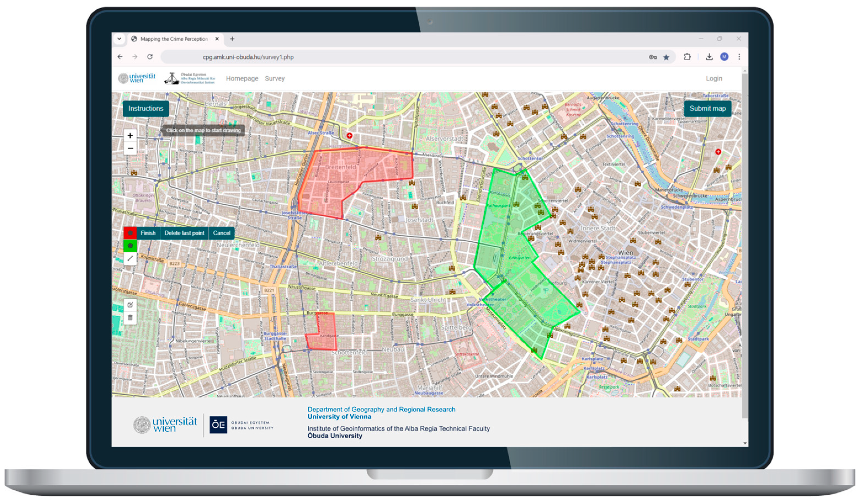
Task: Go to the Survey menu item
Action: pyautogui.click(x=275, y=79)
